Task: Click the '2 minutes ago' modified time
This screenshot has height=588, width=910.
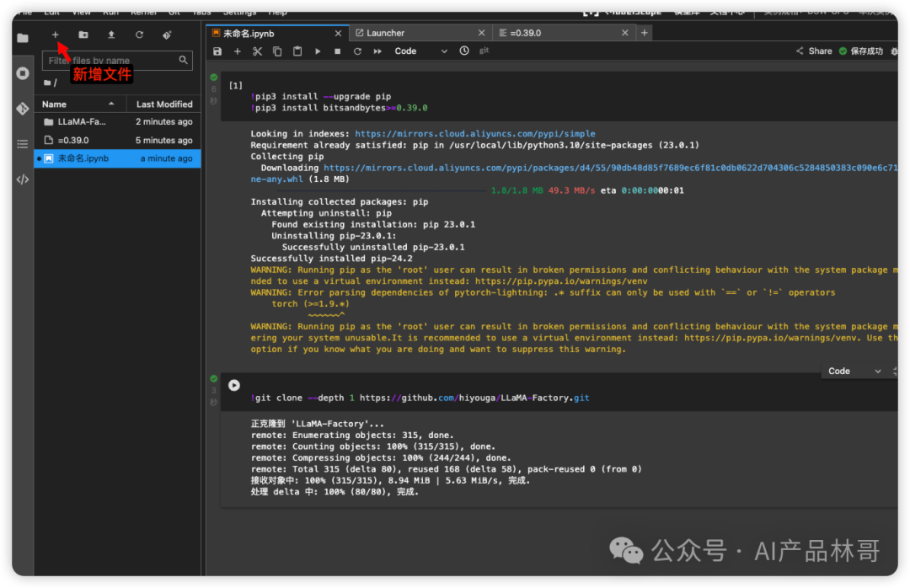Action: [x=163, y=122]
